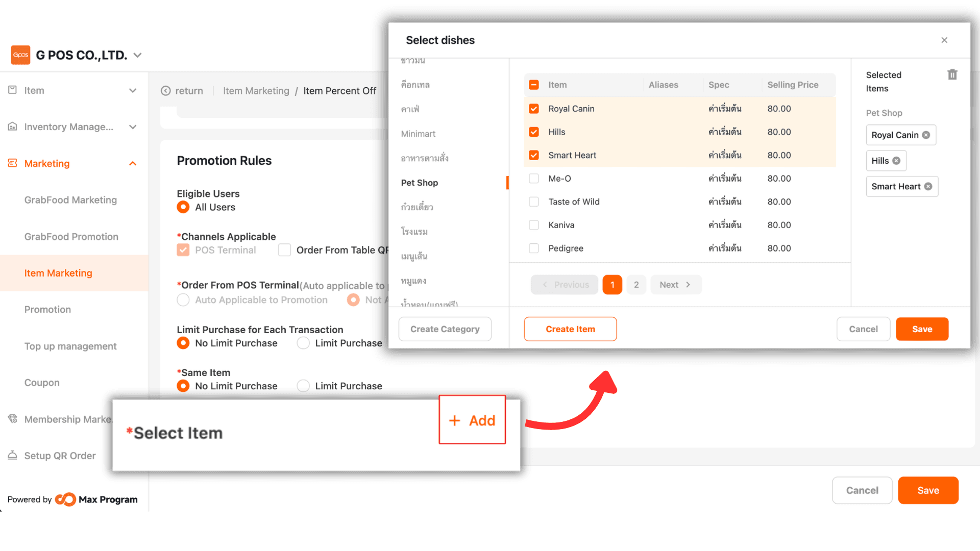This screenshot has width=980, height=551.
Task: Enable the Order From Table QR checkbox
Action: [284, 250]
